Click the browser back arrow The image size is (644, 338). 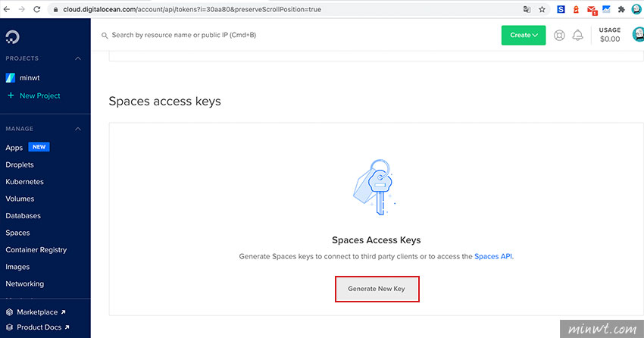(7, 9)
